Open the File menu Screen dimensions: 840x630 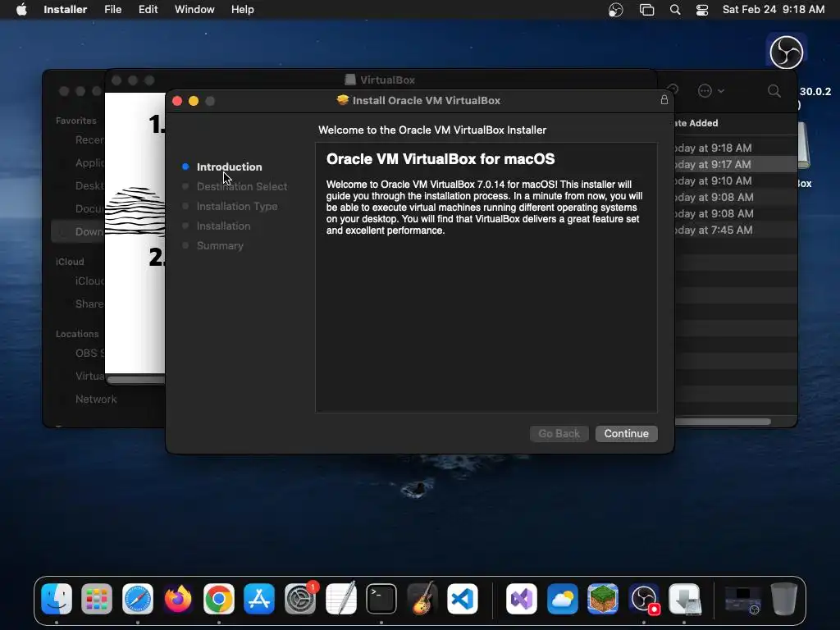click(x=112, y=10)
